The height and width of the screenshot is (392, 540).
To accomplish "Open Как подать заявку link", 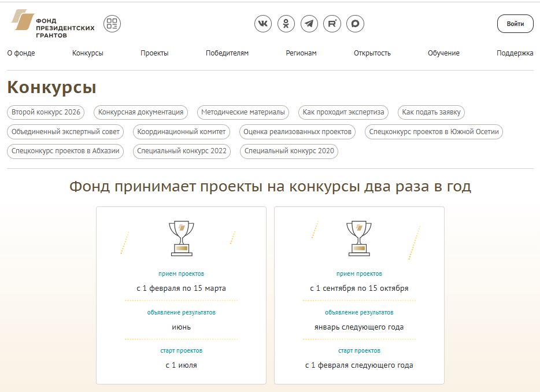I will click(432, 112).
